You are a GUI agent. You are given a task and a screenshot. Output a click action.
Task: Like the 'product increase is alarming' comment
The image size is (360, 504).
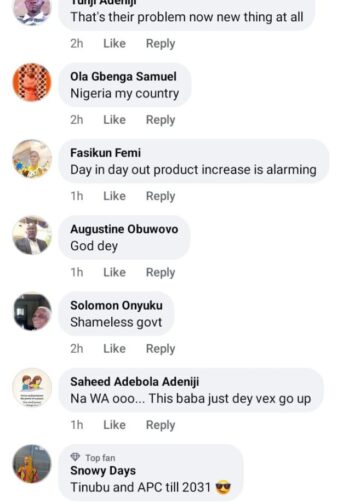point(114,196)
